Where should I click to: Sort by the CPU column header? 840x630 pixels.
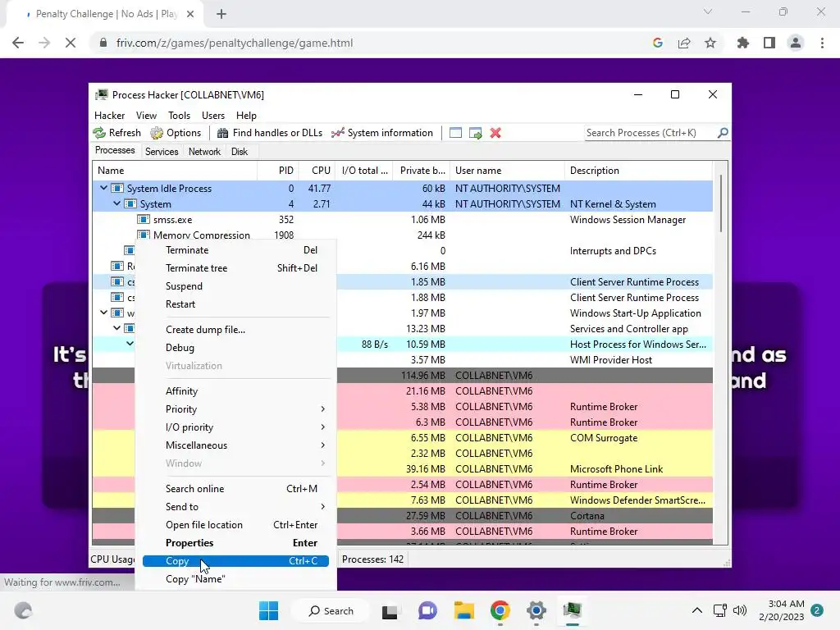pyautogui.click(x=317, y=171)
